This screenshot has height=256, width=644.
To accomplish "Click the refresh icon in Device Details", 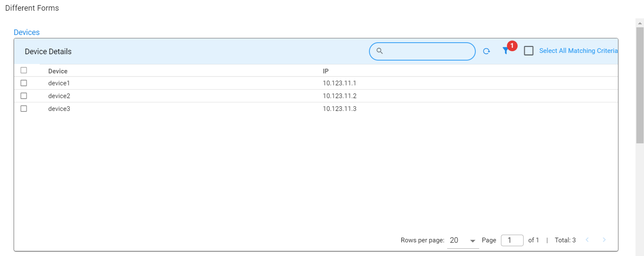I will (x=486, y=51).
